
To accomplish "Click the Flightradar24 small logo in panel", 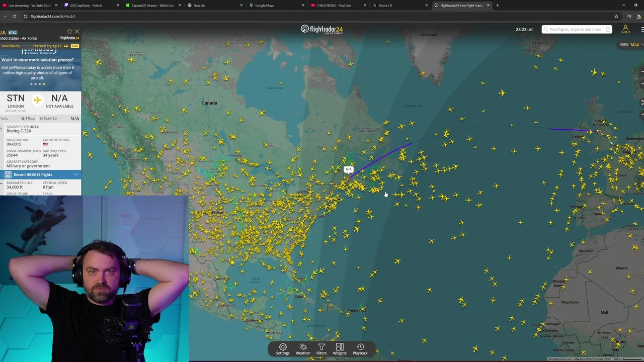I will point(70,38).
